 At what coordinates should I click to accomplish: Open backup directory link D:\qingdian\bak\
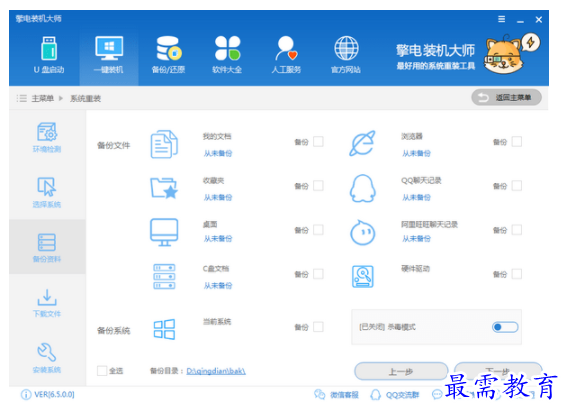pyautogui.click(x=216, y=371)
